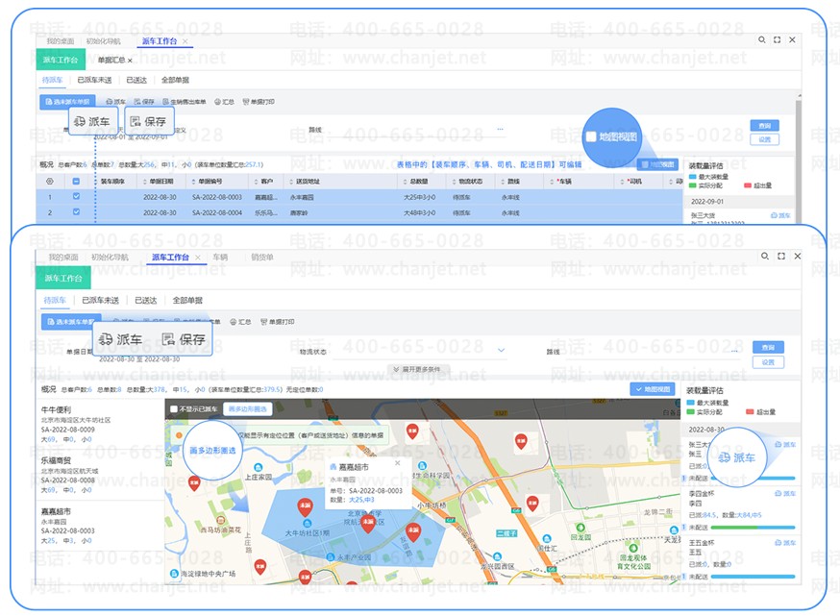Click the 王五金杯 load progress bar
This screenshot has height=616, width=840.
point(753,577)
